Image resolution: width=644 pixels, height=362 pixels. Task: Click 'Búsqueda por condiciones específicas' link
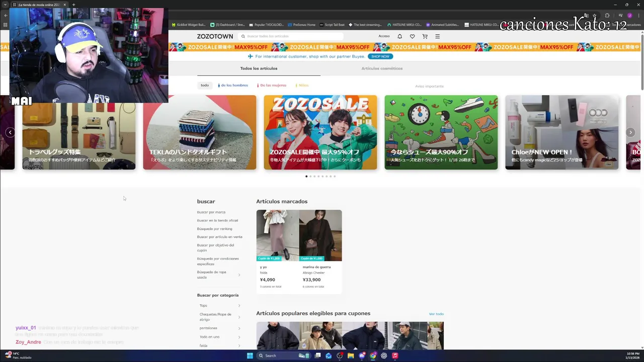218,261
